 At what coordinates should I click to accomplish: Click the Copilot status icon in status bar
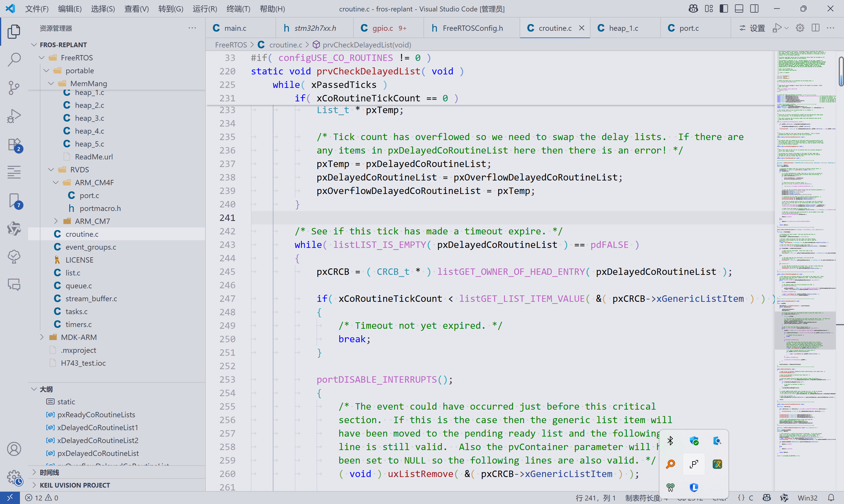click(767, 498)
